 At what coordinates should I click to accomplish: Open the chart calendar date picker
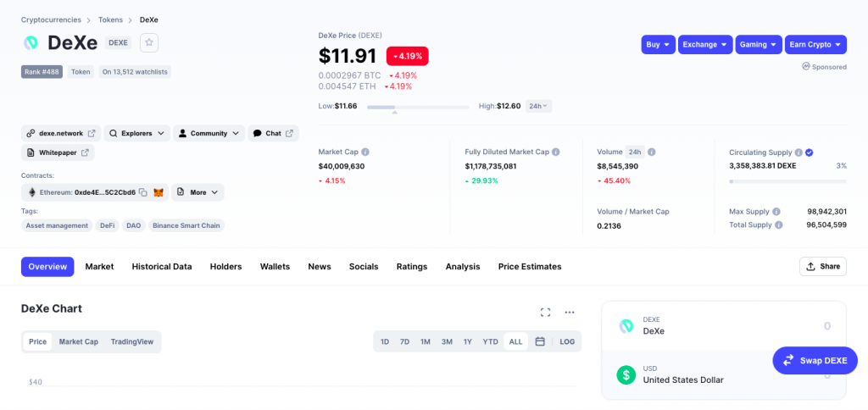[540, 341]
